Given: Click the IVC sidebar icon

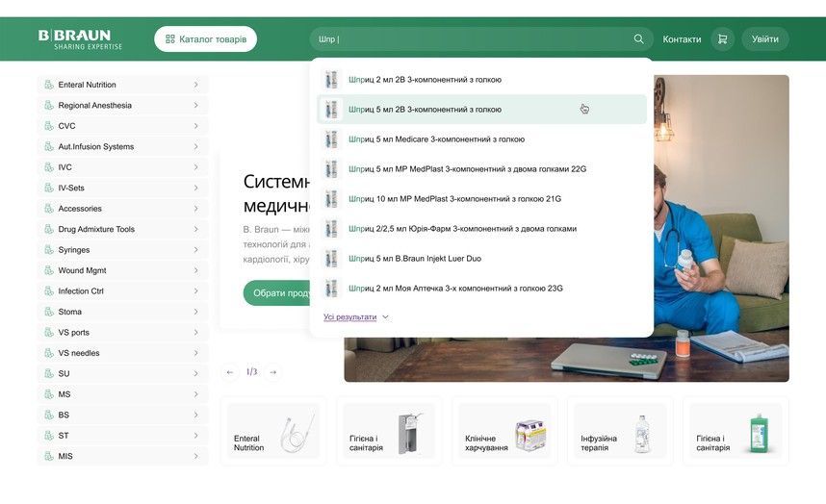Looking at the screenshot, I should 49,167.
